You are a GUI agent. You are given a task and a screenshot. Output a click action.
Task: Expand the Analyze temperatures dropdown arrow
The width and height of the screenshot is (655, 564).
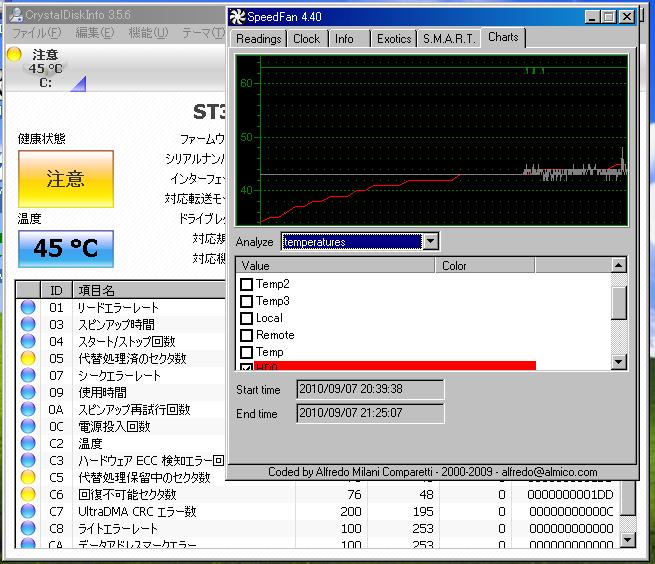[x=430, y=241]
